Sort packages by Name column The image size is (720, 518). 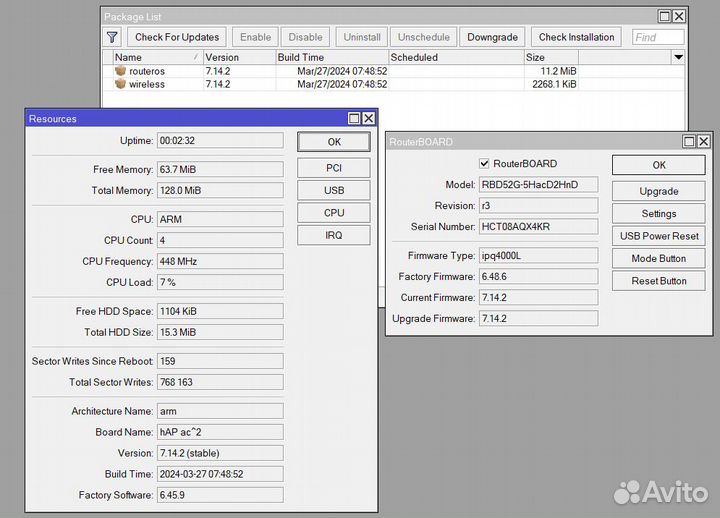pyautogui.click(x=158, y=57)
